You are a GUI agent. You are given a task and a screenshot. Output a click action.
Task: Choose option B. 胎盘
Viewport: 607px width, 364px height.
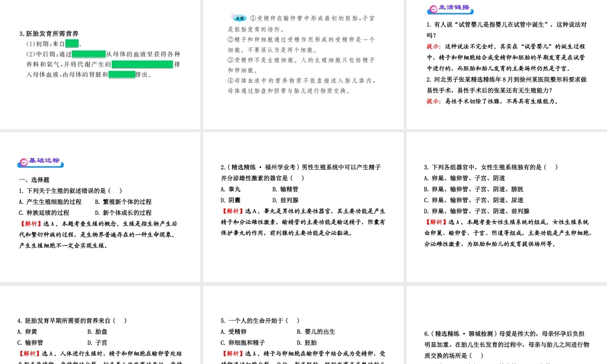(97, 331)
